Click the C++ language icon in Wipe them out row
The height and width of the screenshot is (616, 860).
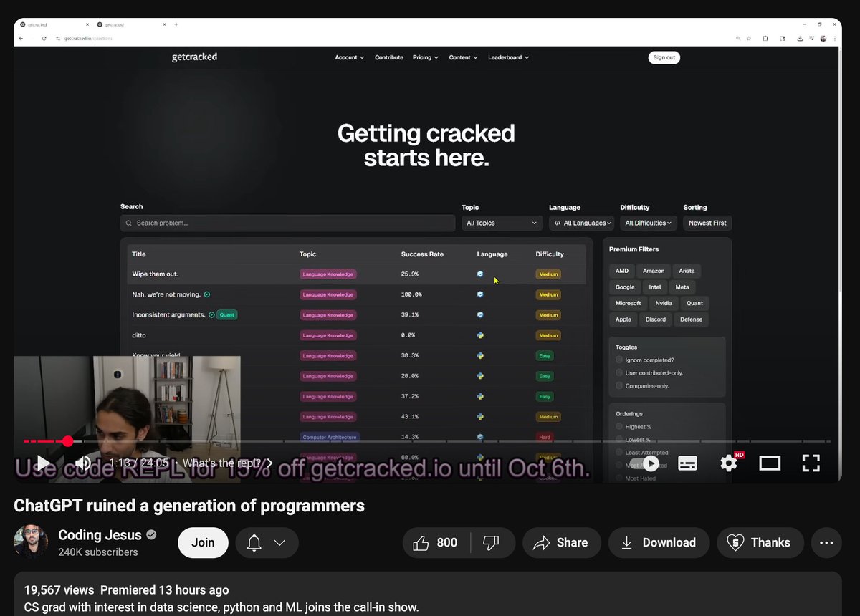pos(480,274)
